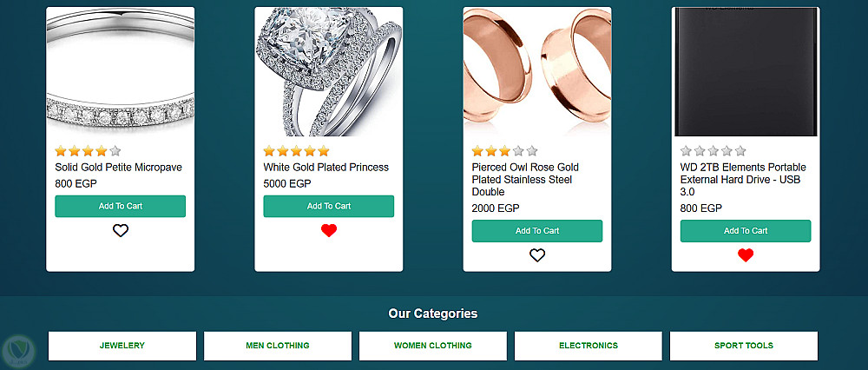
Task: Add White Gold Plated Princess to cart
Action: (329, 207)
